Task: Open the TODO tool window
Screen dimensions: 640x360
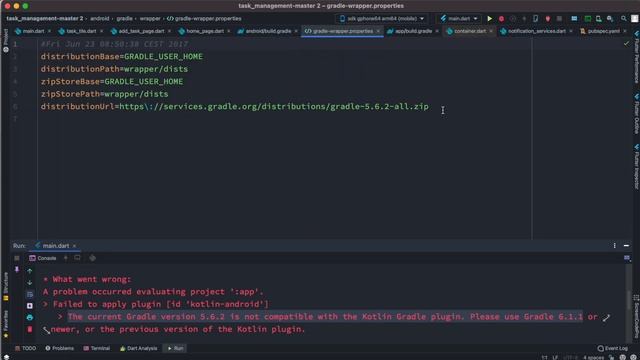Action: click(x=25, y=348)
